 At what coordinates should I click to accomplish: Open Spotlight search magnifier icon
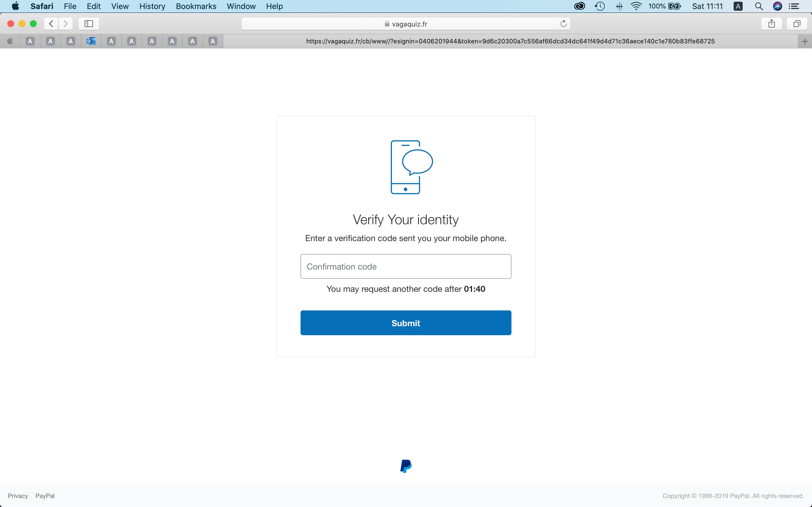pyautogui.click(x=759, y=6)
